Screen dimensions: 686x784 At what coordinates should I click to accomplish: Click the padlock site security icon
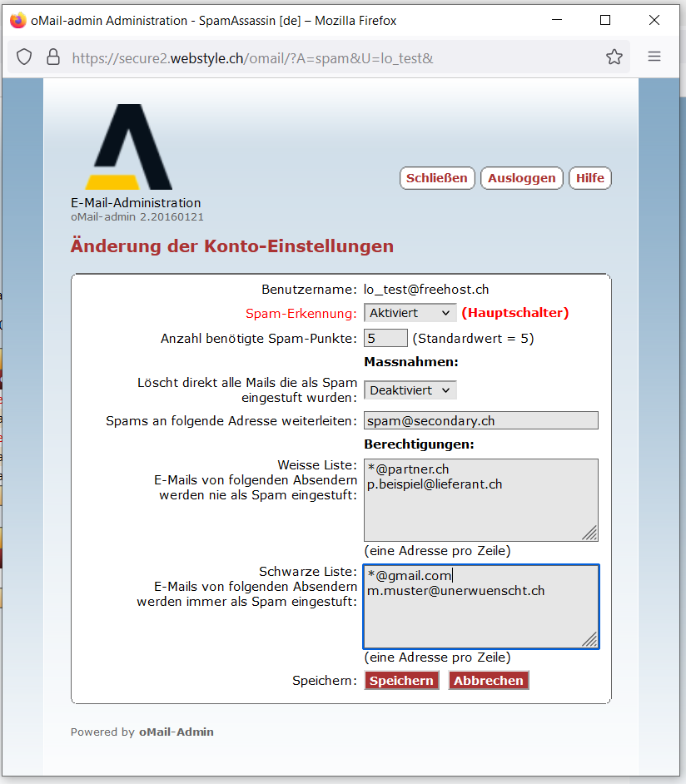tap(53, 57)
